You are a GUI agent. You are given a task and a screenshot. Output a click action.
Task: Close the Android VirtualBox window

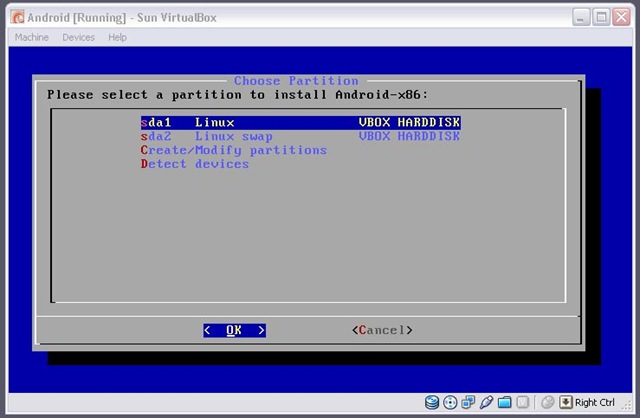pyautogui.click(x=622, y=17)
